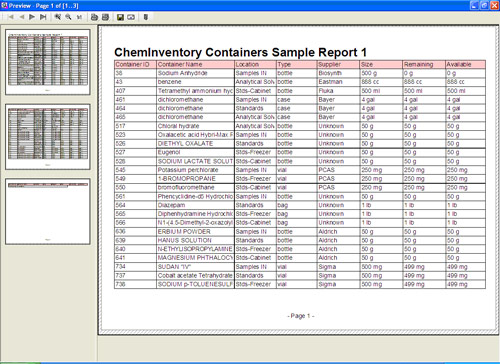Click the 888 cc size cell
The image size is (500, 364).
pyautogui.click(x=381, y=82)
